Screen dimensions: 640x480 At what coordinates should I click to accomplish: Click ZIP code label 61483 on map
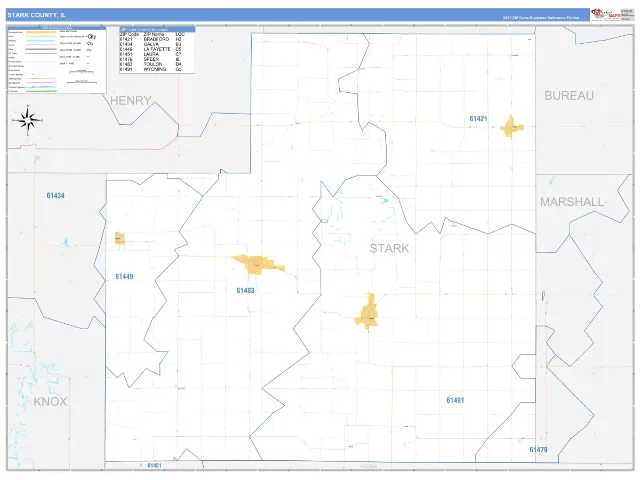pyautogui.click(x=245, y=291)
